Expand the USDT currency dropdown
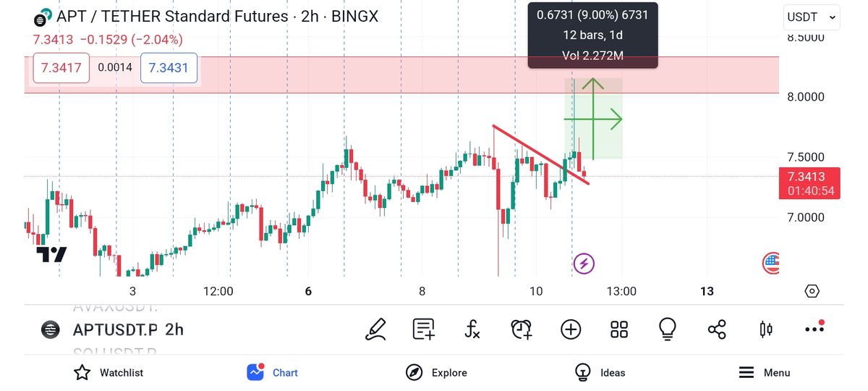 [x=812, y=17]
